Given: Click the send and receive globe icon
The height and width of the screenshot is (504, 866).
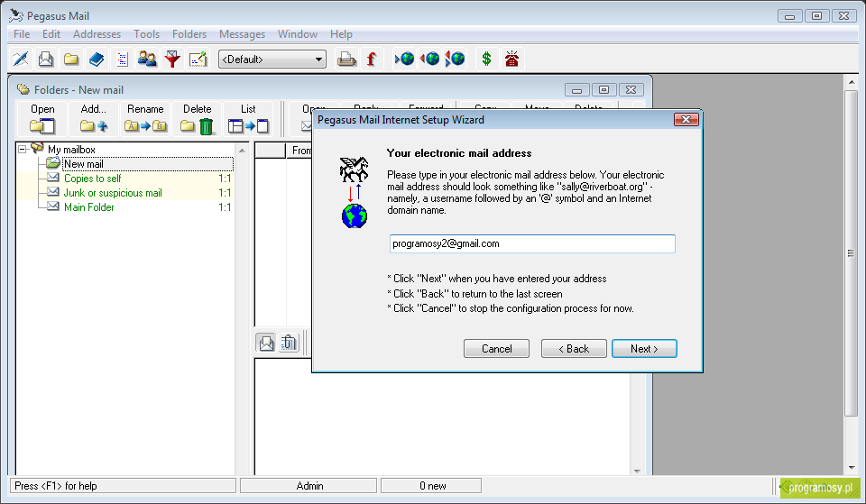Looking at the screenshot, I should [455, 60].
